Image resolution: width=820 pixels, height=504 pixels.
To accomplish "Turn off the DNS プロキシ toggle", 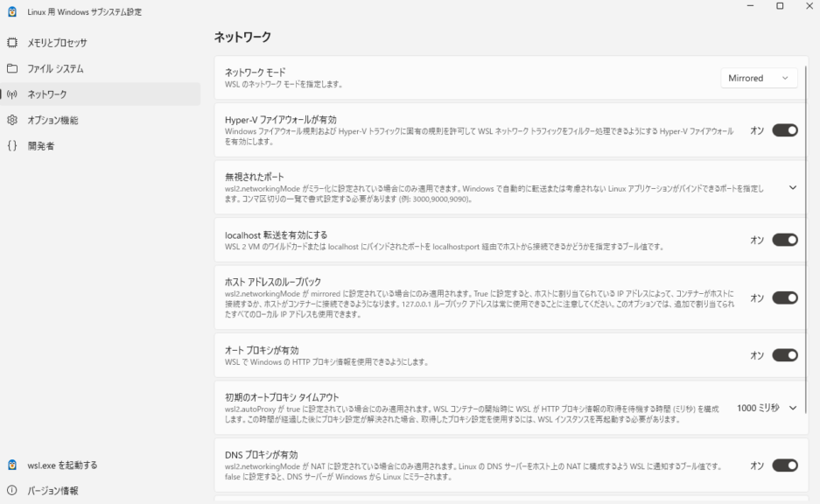I will click(784, 465).
